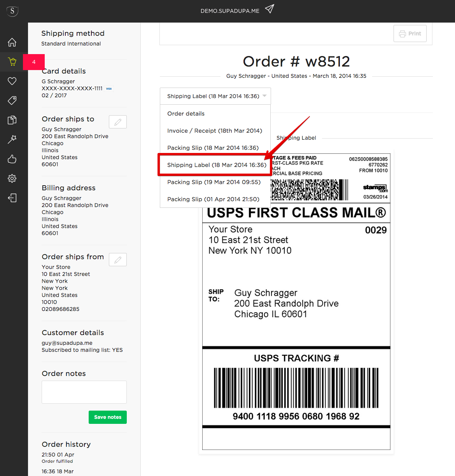Click the logout exit icon
Viewport: 455px width, 476px height.
tap(12, 198)
